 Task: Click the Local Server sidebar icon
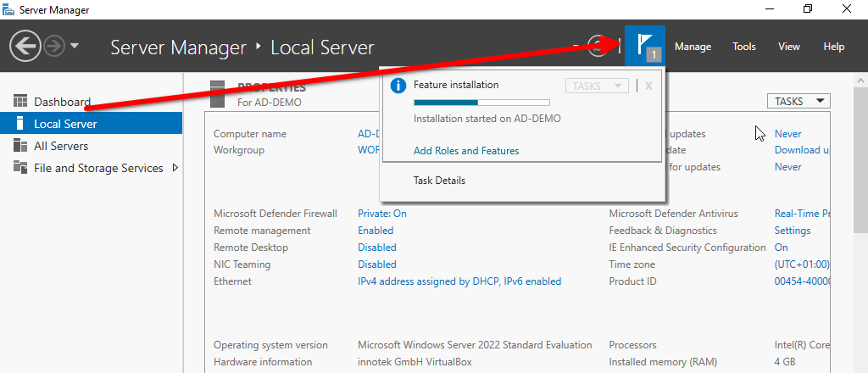click(21, 124)
